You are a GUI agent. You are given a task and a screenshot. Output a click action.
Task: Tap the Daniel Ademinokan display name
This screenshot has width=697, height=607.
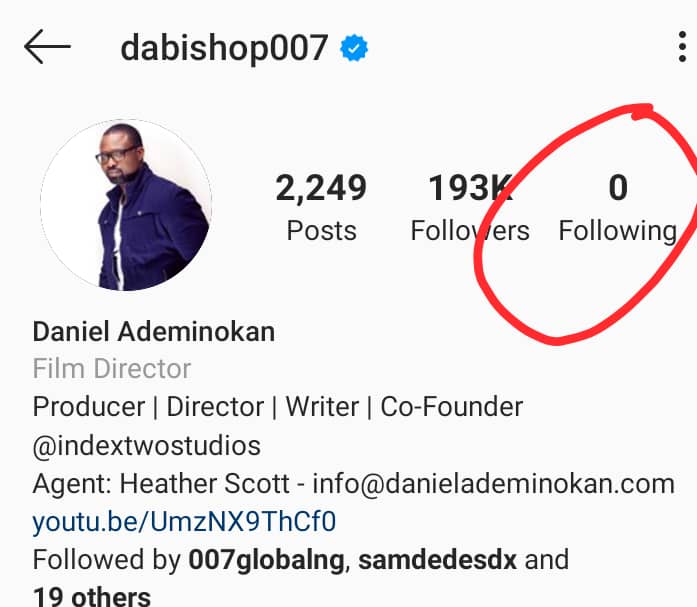(x=154, y=332)
